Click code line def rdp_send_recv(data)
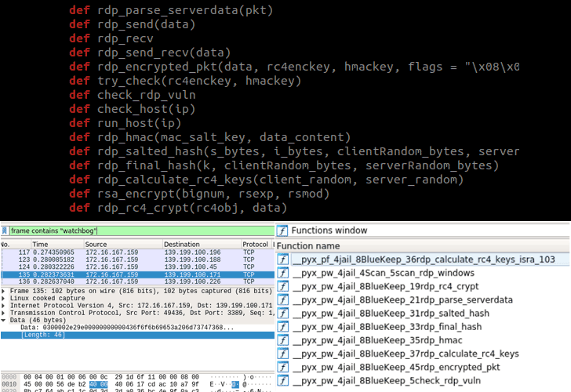This screenshot has width=571, height=392. pyautogui.click(x=150, y=53)
